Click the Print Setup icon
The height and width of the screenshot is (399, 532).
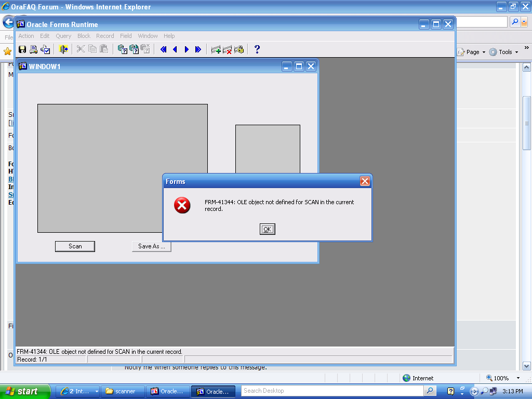[45, 49]
